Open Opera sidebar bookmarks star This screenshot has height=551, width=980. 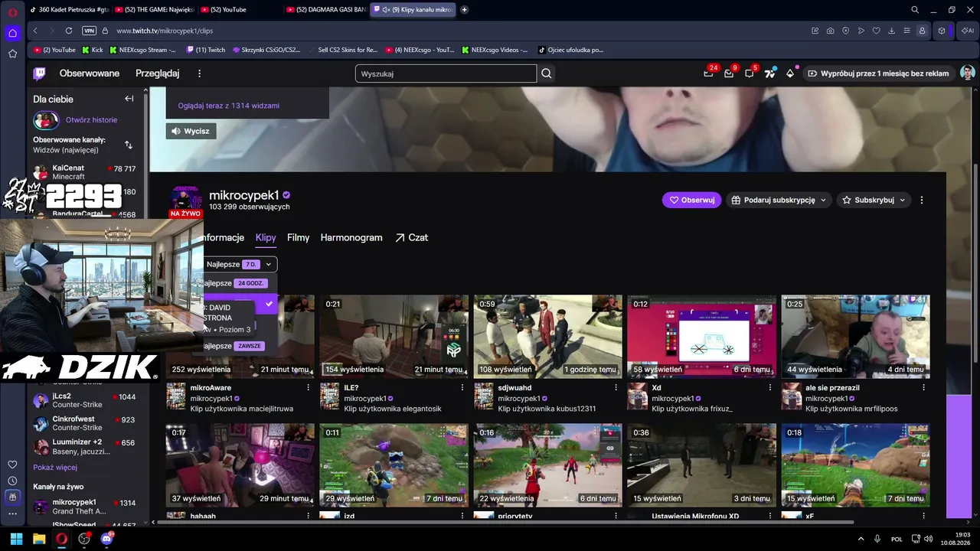click(12, 54)
